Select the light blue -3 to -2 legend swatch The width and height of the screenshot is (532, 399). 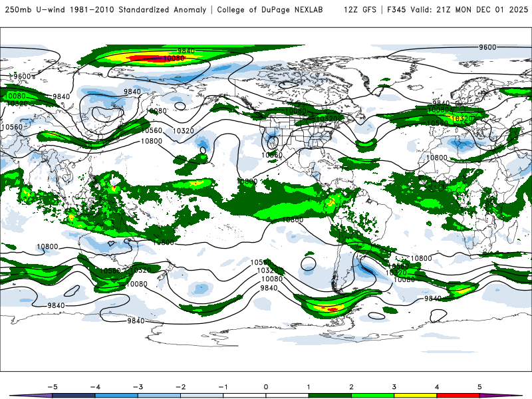pyautogui.click(x=159, y=396)
